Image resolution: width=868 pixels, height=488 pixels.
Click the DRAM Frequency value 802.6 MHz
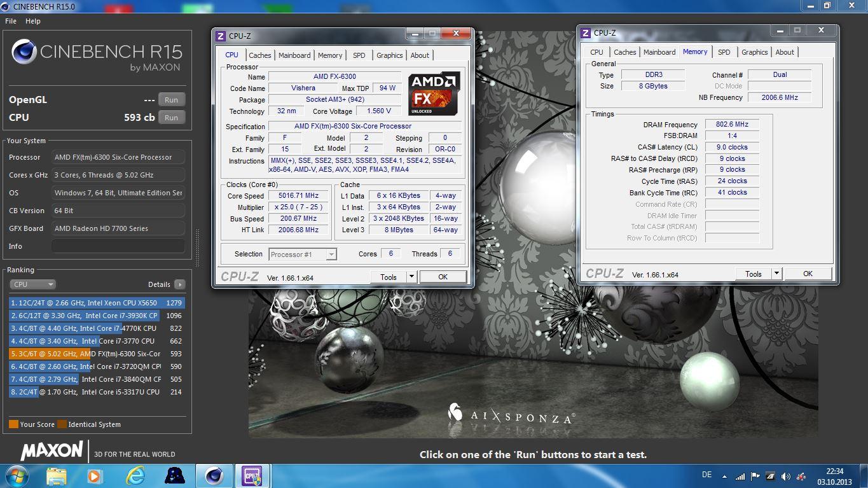732,125
